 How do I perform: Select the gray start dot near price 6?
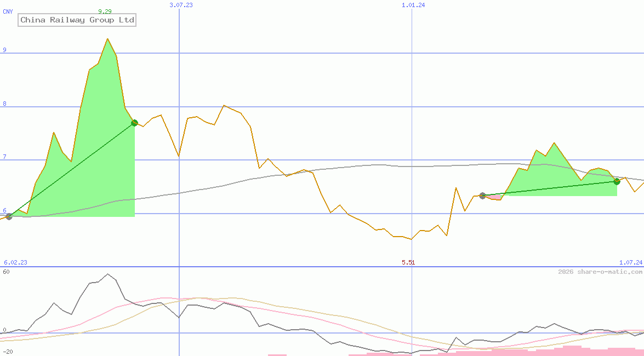coord(9,216)
